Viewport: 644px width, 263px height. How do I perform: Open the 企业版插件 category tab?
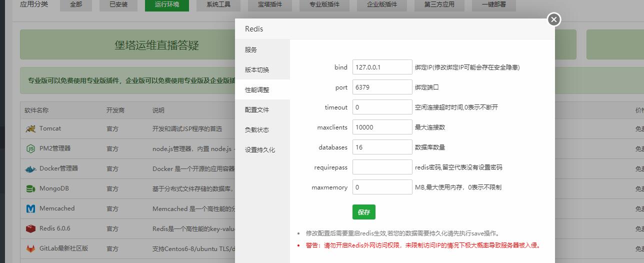382,4
